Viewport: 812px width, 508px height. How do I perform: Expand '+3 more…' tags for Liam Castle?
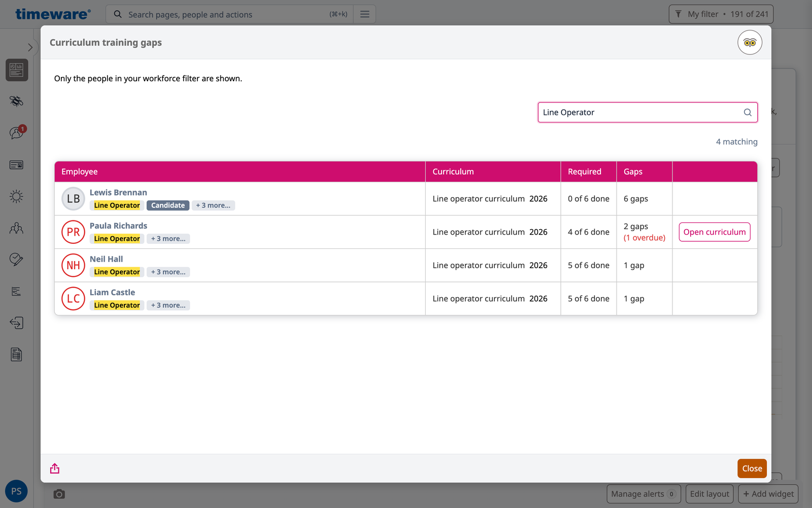(168, 305)
